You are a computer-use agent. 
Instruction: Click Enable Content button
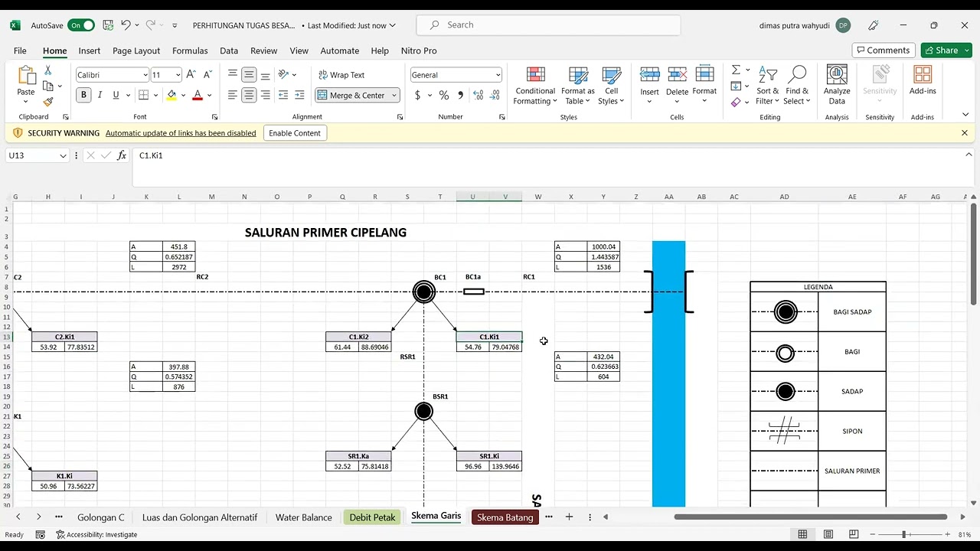(295, 133)
